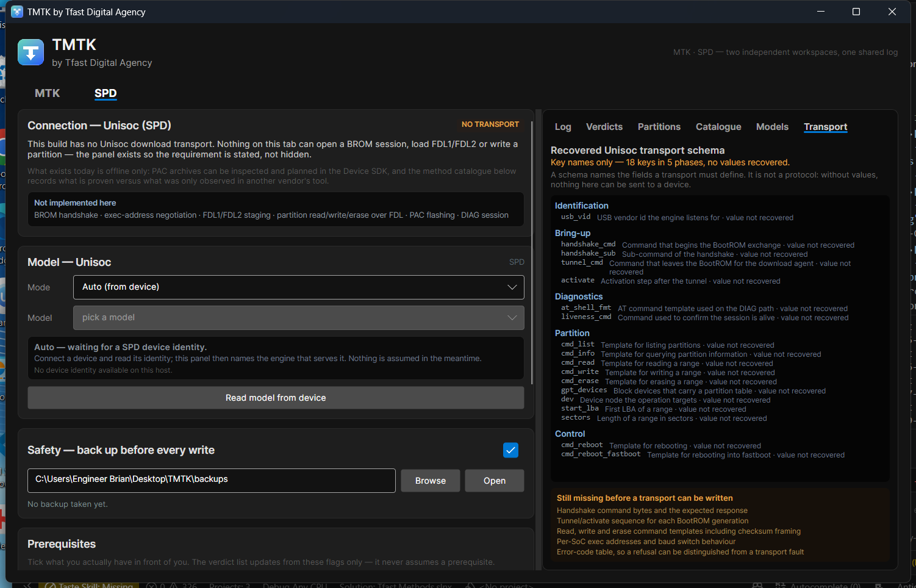The height and width of the screenshot is (588, 916).
Task: Click the Identification section heading
Action: 582,206
